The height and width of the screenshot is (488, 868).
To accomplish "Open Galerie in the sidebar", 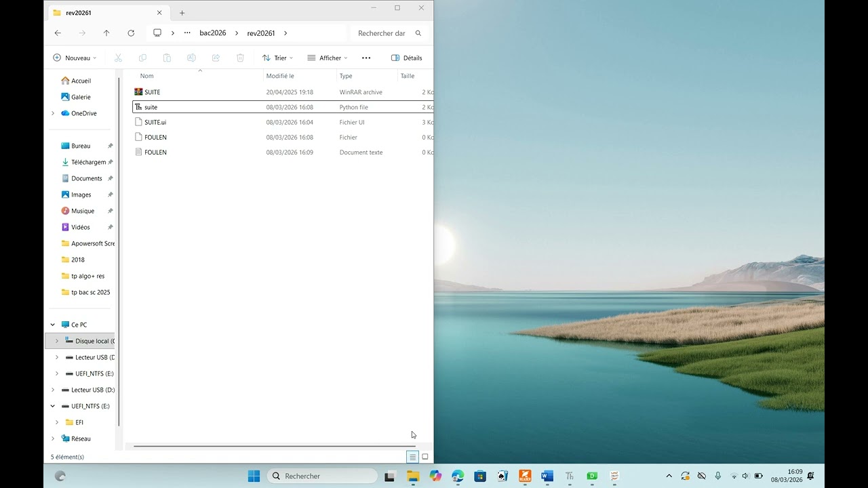I will coord(81,97).
